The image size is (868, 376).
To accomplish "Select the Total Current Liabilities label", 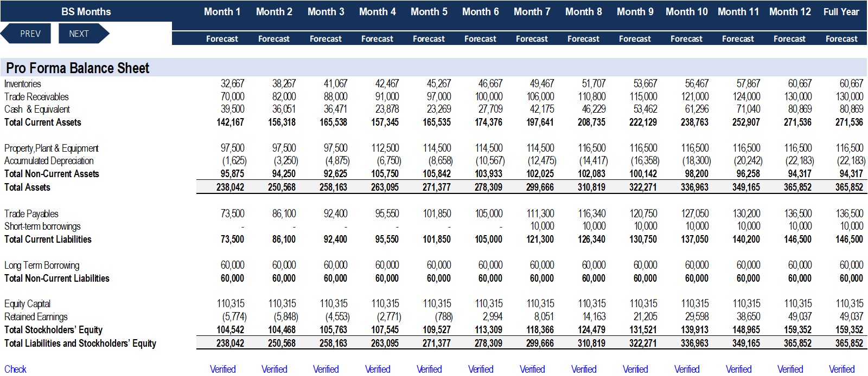I will click(48, 239).
